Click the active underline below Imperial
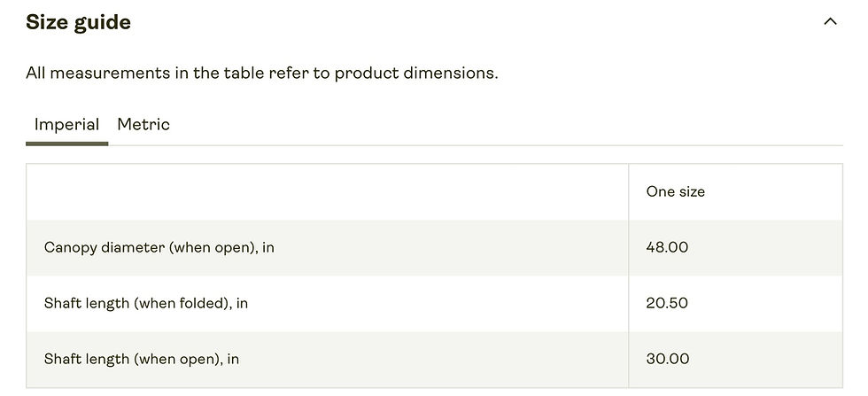The height and width of the screenshot is (396, 868). point(67,144)
